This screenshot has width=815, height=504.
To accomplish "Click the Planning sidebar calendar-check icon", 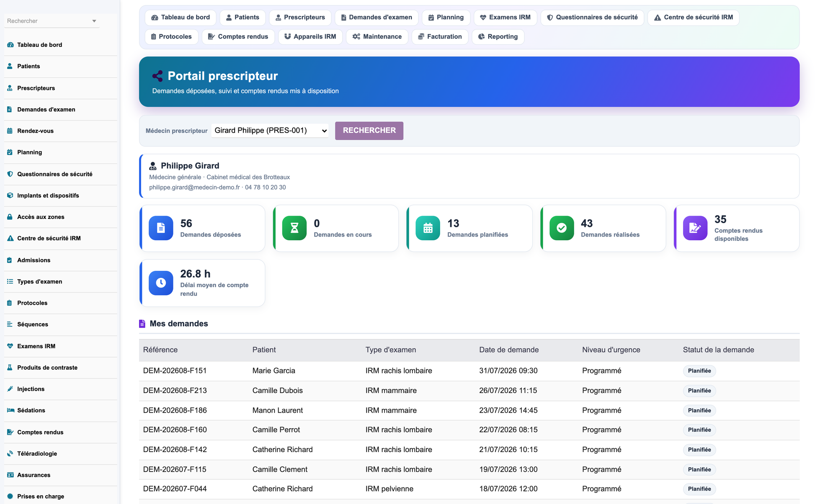I will [x=10, y=152].
